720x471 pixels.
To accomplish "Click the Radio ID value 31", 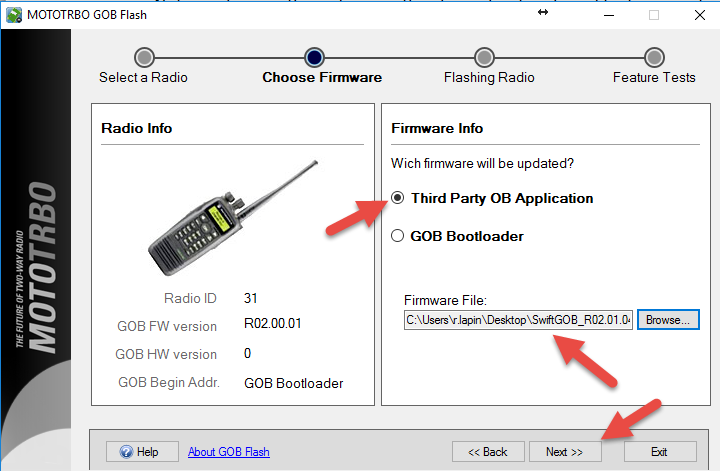I will click(251, 298).
